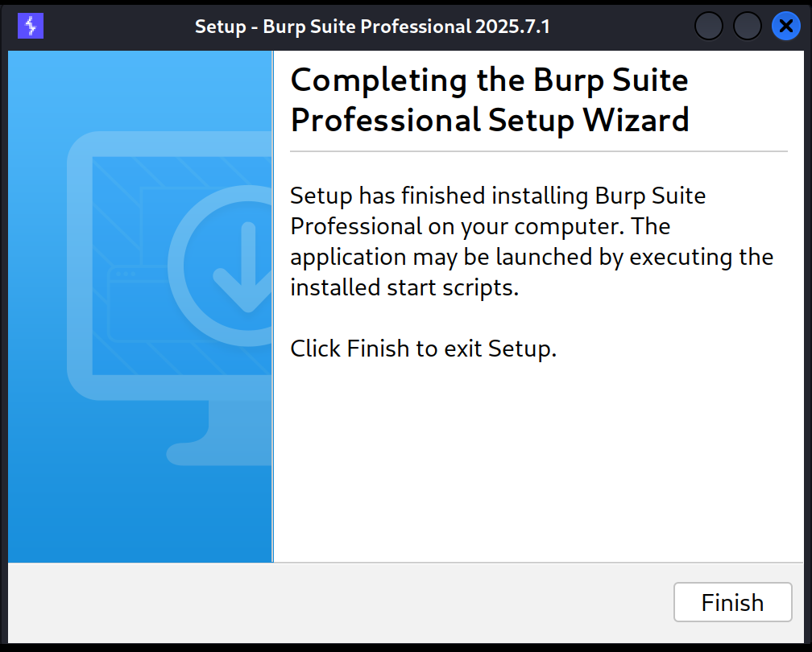The width and height of the screenshot is (812, 652).
Task: Minimize the Setup window
Action: point(709,27)
